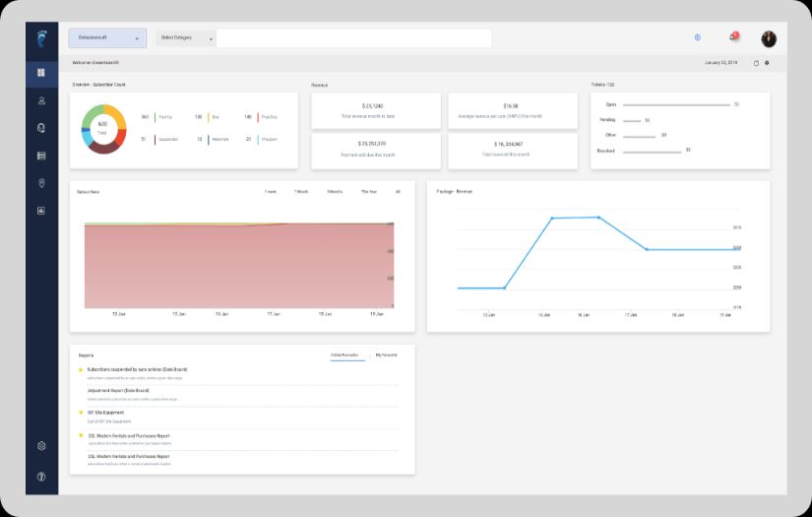Open the notifications bell with red badge
Viewport: 812px width, 517px height.
tap(733, 36)
